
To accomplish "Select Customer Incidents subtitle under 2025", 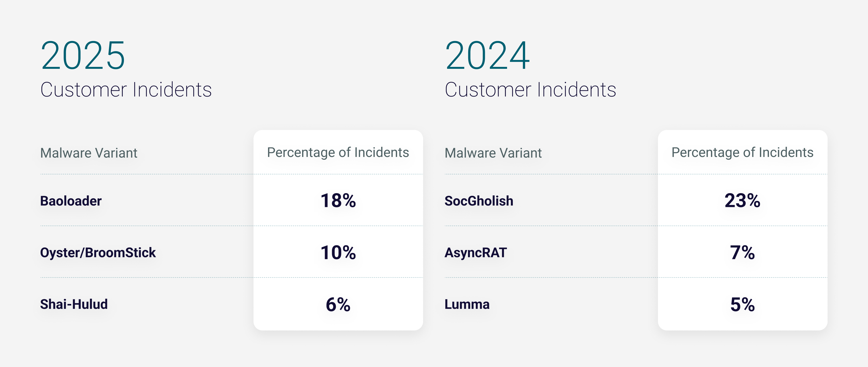I will pyautogui.click(x=126, y=90).
